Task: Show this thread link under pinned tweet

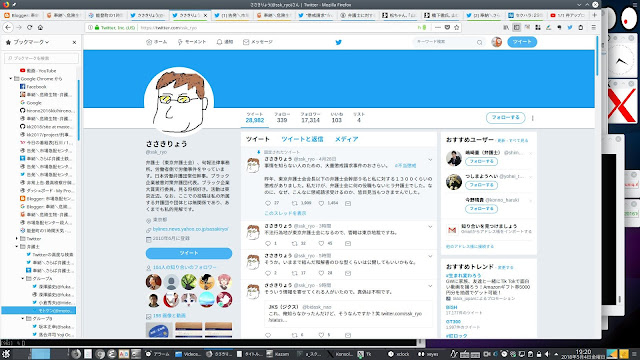Action: [285, 213]
